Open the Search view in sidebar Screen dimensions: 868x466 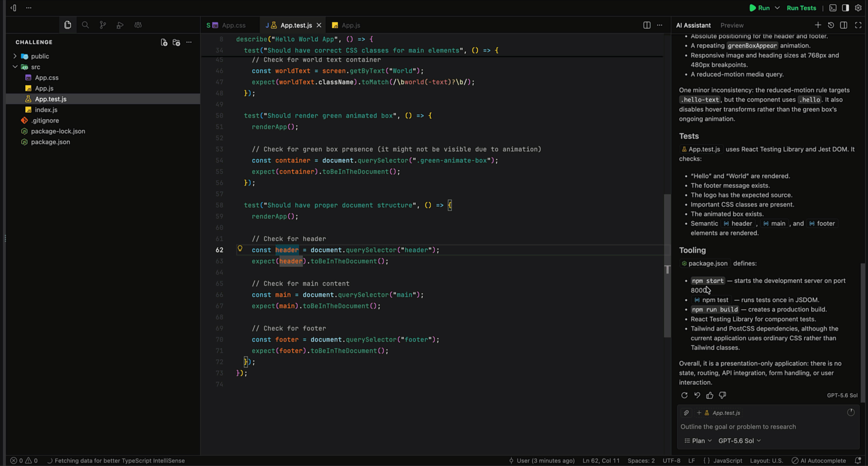(85, 25)
